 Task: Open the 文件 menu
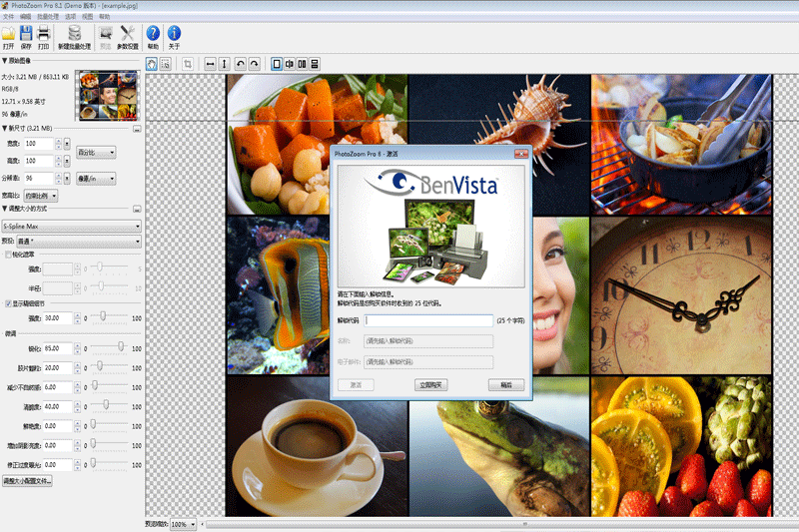[x=9, y=17]
